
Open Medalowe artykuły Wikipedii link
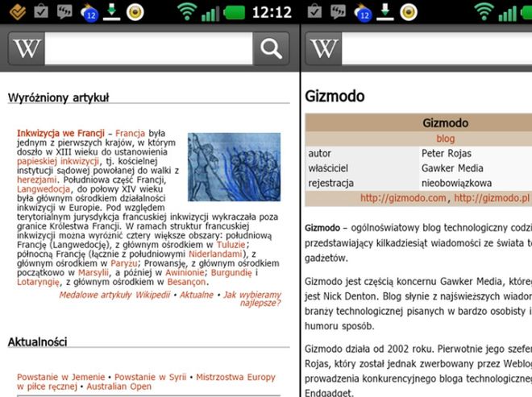pos(114,295)
